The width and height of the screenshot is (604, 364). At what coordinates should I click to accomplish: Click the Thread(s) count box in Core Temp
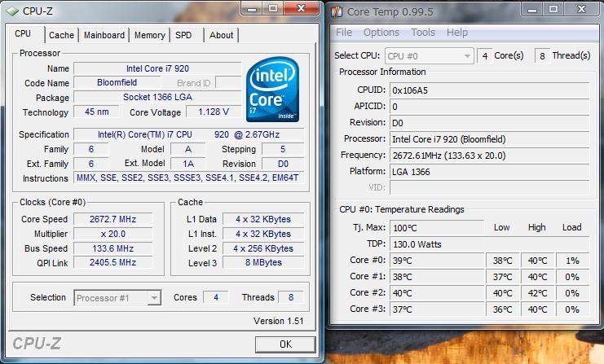pyautogui.click(x=542, y=56)
